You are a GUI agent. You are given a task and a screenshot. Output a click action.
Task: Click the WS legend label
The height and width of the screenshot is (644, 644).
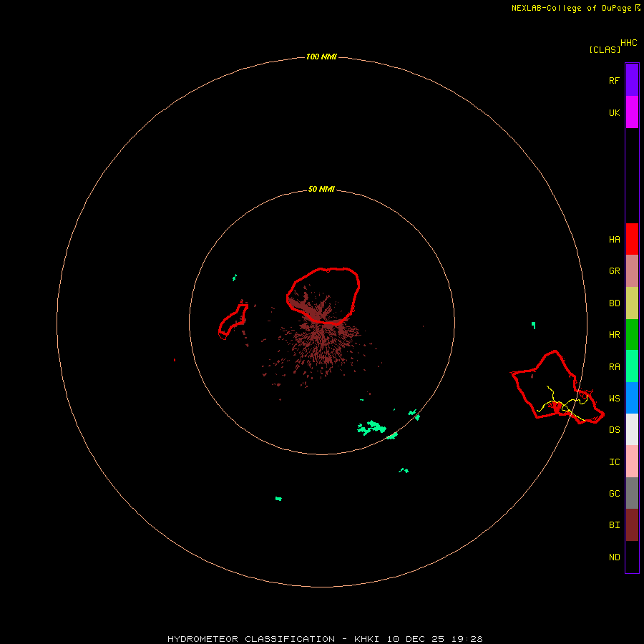point(614,399)
